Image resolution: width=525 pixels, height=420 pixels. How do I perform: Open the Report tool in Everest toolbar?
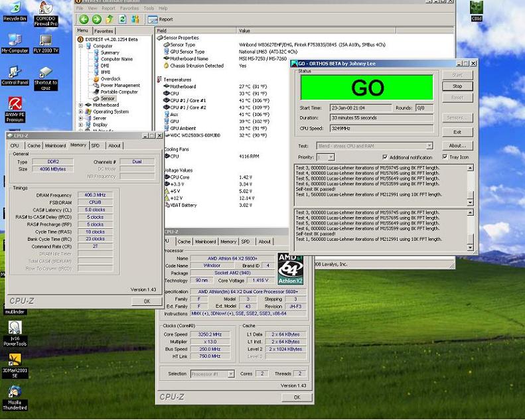(161, 19)
